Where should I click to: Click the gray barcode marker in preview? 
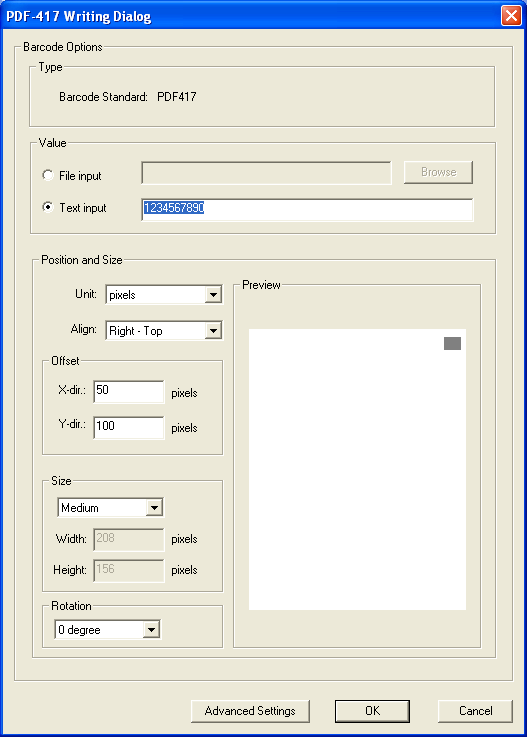click(x=452, y=344)
